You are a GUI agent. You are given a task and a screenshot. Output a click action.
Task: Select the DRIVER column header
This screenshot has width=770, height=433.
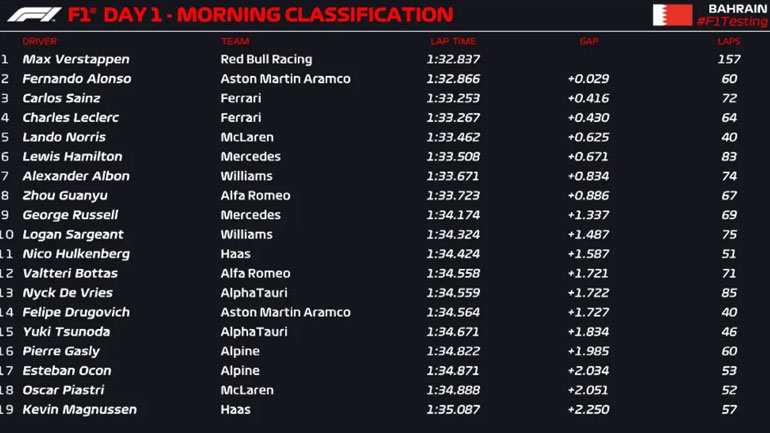40,42
